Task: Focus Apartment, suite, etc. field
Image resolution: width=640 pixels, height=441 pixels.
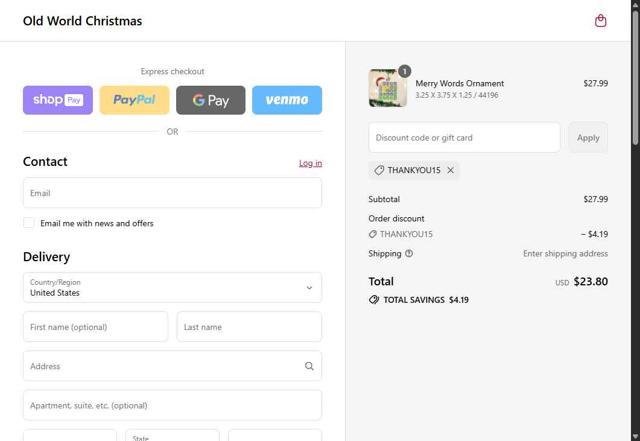Action: (x=172, y=405)
